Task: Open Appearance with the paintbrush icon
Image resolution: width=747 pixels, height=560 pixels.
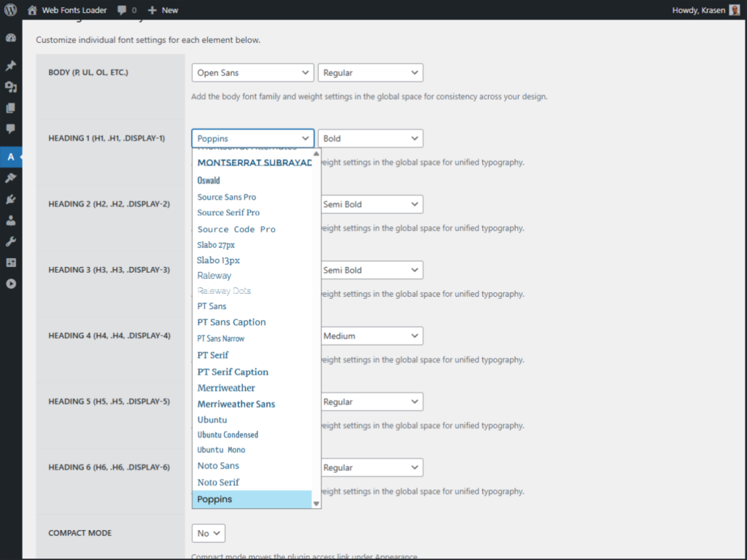Action: coord(10,177)
